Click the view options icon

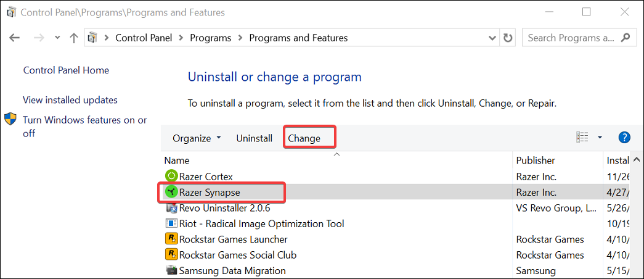click(x=582, y=137)
